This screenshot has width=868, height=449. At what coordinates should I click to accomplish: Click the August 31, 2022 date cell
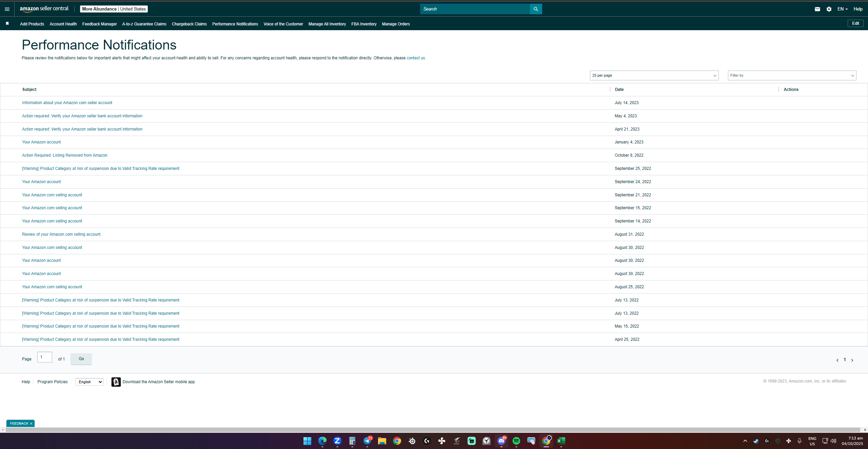[629, 234]
